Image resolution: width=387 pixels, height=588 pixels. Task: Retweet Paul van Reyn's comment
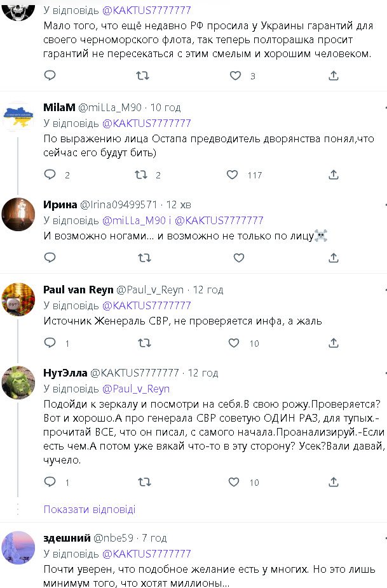tap(144, 343)
